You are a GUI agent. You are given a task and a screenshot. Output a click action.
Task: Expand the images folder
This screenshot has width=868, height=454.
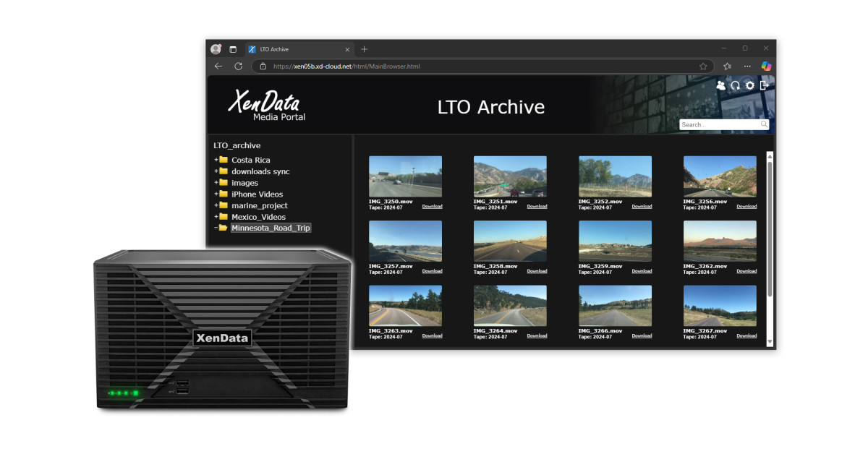pyautogui.click(x=216, y=183)
